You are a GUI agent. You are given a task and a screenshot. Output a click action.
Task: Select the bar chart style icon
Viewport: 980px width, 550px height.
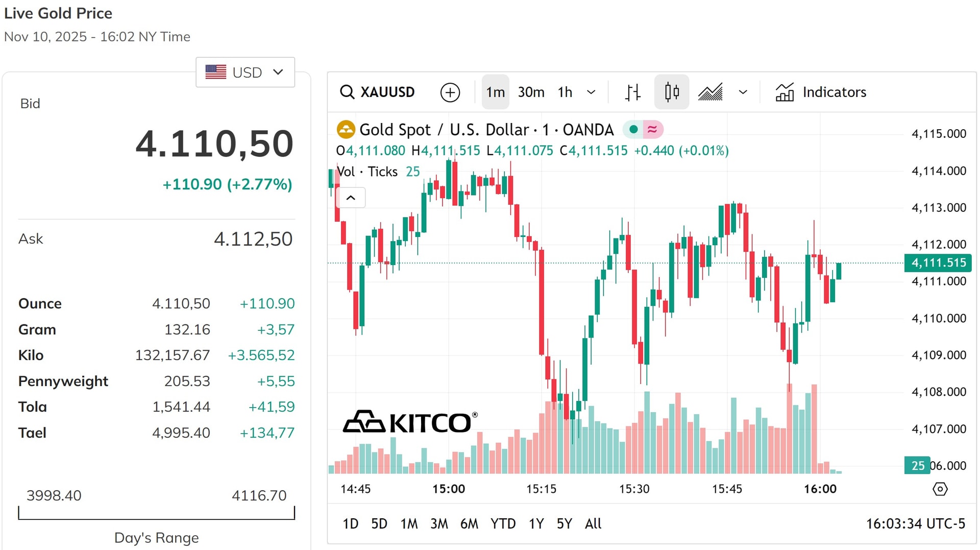point(632,92)
